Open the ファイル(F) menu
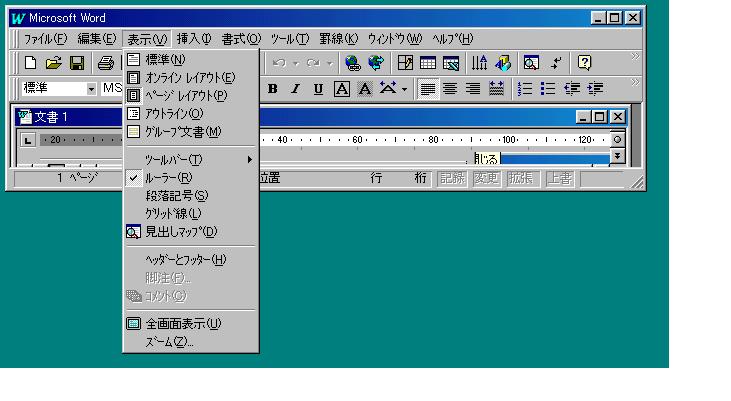This screenshot has height=401, width=731. pos(46,39)
